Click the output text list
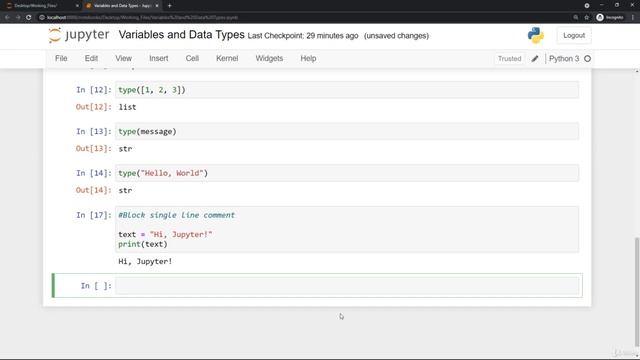Screen dimensions: 640x360 coord(127,107)
